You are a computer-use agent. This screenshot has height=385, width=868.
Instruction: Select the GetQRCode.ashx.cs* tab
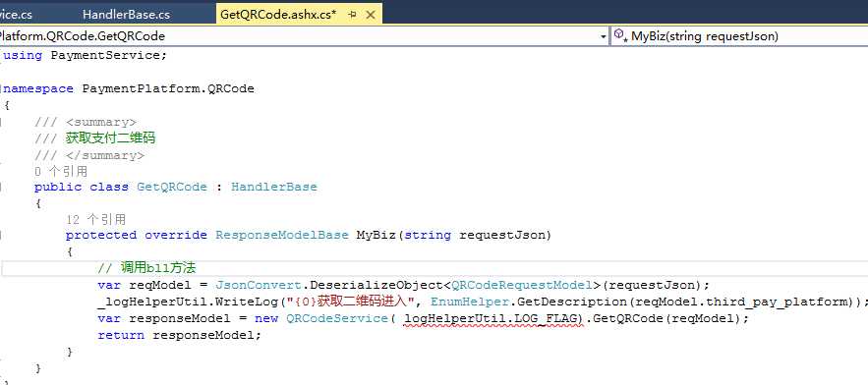pos(278,15)
